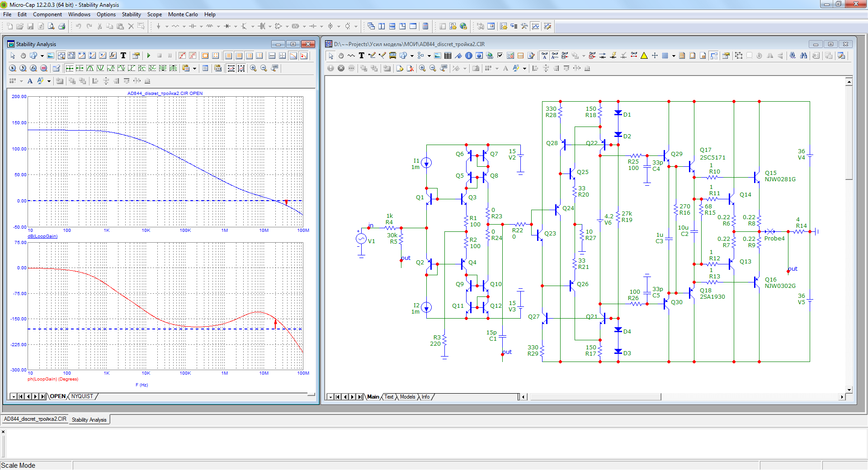Viewport: 868px width, 470px height.
Task: Open the grid options dropdown arrow in the schematic toolbar
Action: click(x=674, y=56)
